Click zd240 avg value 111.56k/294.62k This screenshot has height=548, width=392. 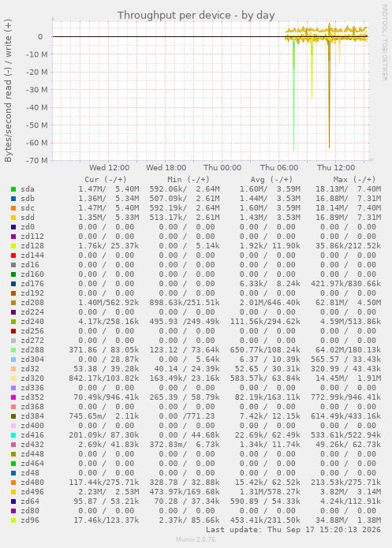[265, 322]
